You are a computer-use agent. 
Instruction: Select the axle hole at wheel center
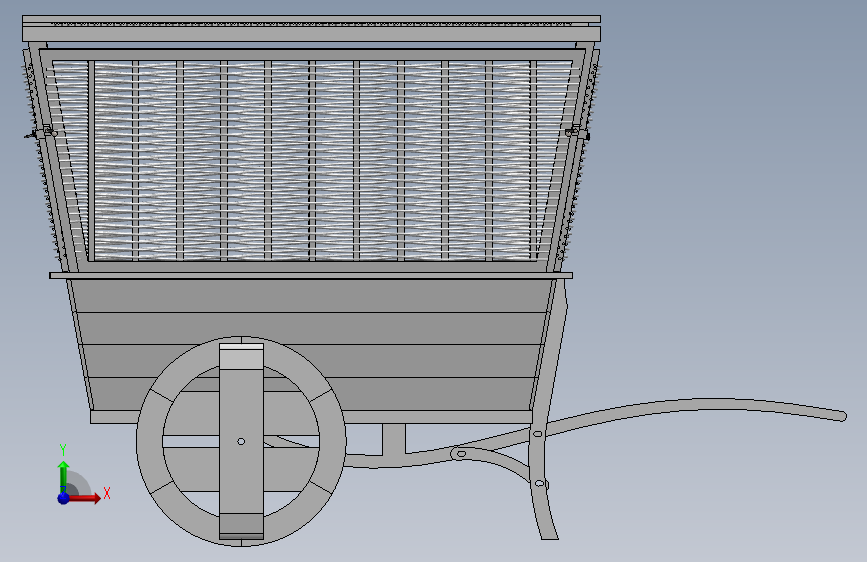[x=241, y=441]
